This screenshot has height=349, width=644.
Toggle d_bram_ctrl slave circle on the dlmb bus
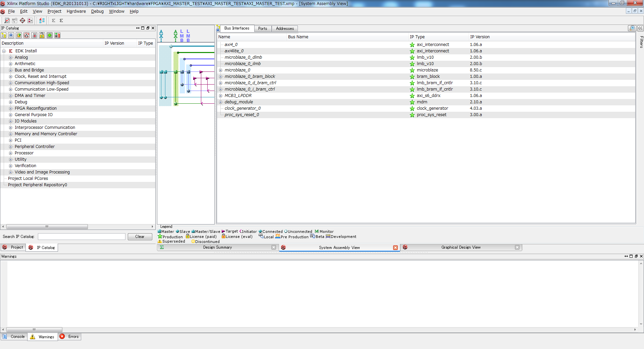182,85
